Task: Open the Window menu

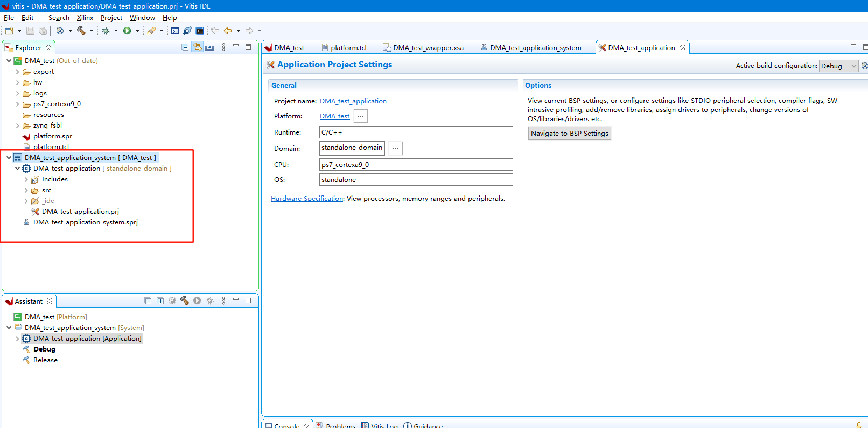Action: pyautogui.click(x=142, y=18)
